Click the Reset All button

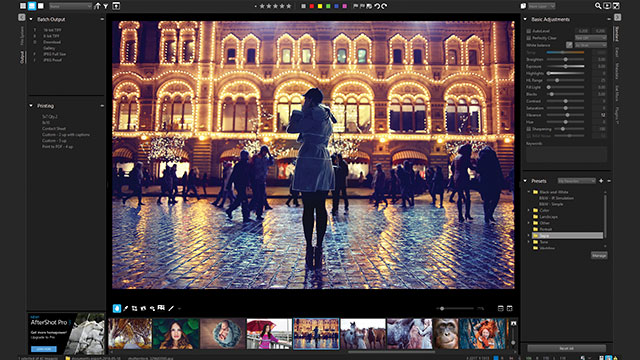[x=567, y=349]
